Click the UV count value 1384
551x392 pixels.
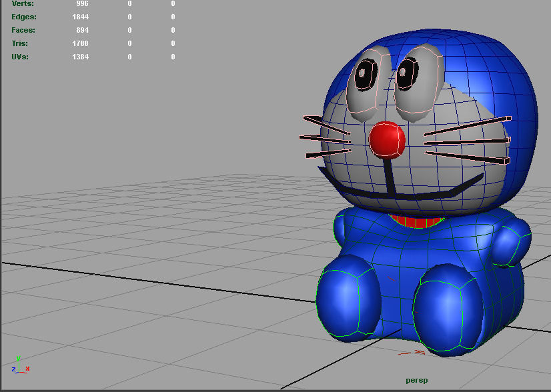coord(81,57)
